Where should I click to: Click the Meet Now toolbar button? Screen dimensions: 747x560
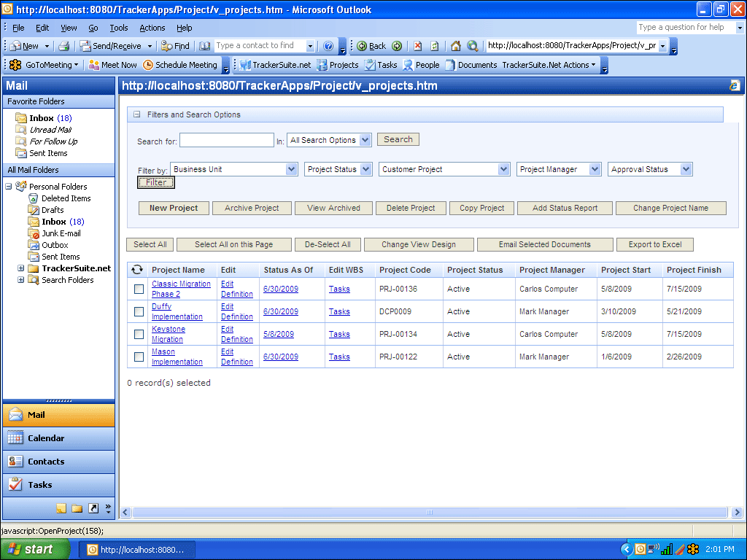click(x=112, y=65)
